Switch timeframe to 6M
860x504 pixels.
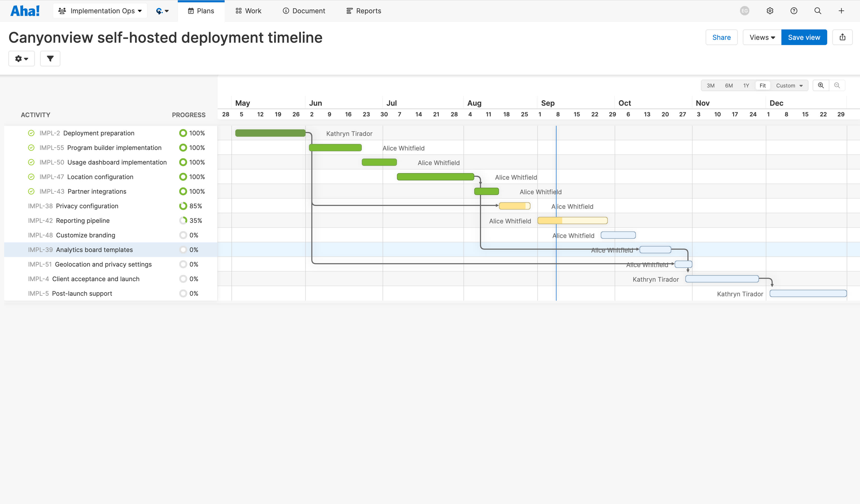[x=729, y=86]
